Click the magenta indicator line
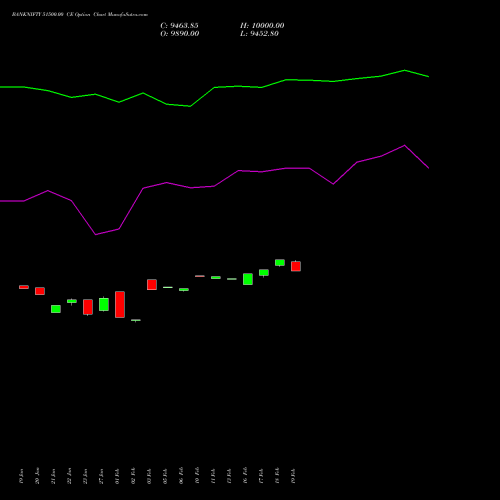The width and height of the screenshot is (500, 500). click(x=214, y=186)
